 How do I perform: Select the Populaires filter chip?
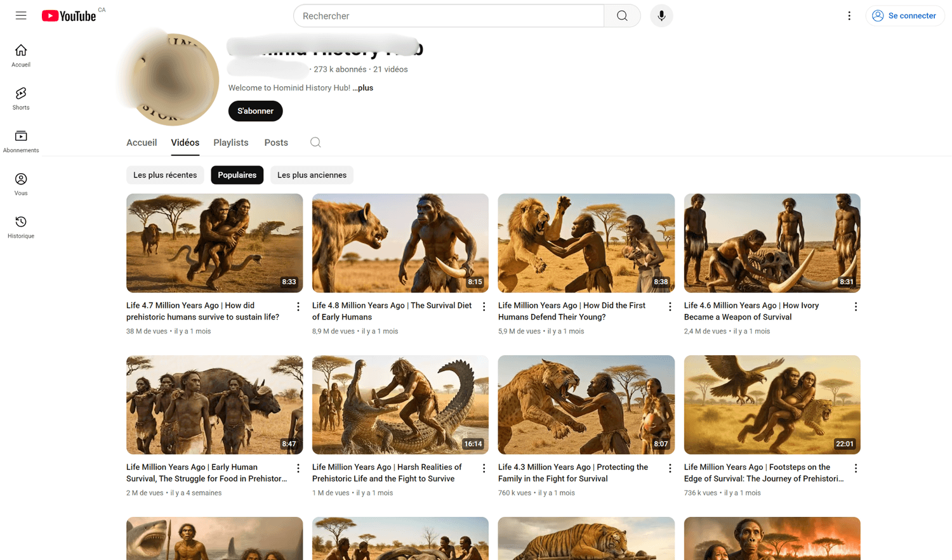(x=237, y=175)
